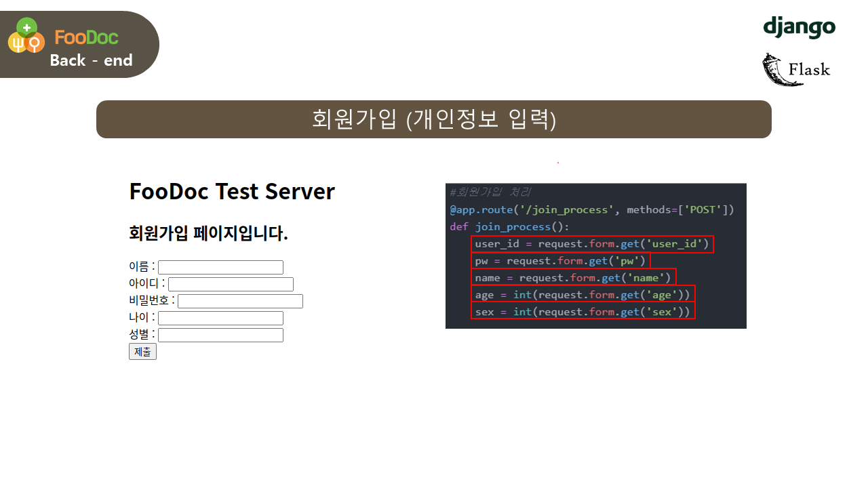Submit the form with 제출 button
Screen dimensions: 868x488
(142, 351)
